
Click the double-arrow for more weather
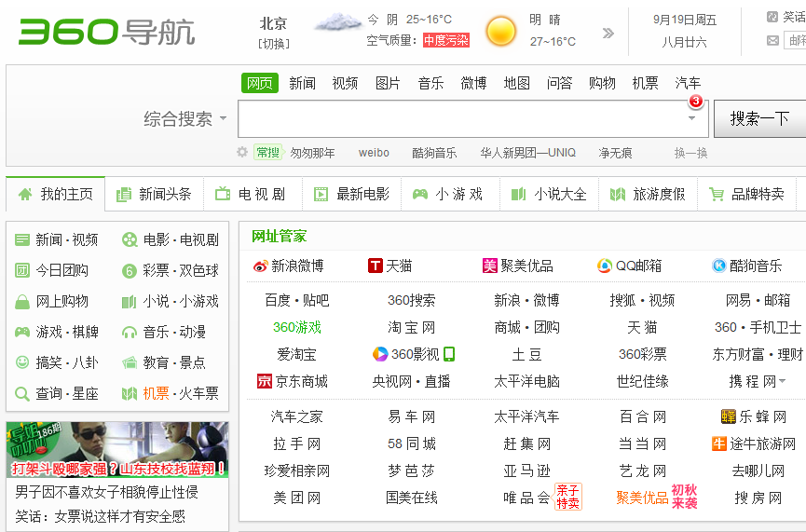[x=608, y=34]
